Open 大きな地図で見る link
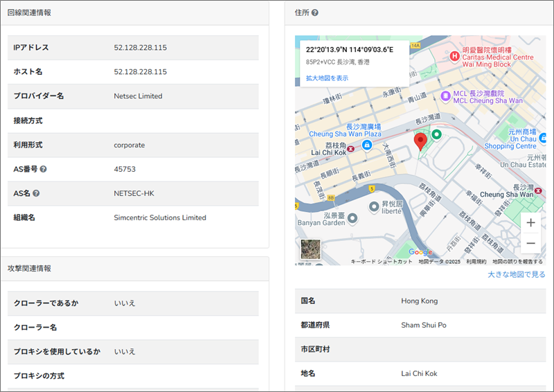554x392 pixels. (517, 274)
